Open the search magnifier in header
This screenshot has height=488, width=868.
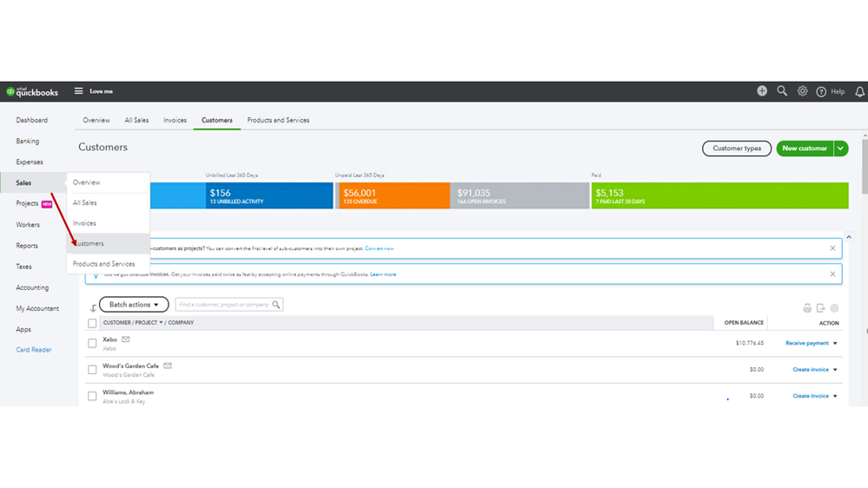(782, 91)
